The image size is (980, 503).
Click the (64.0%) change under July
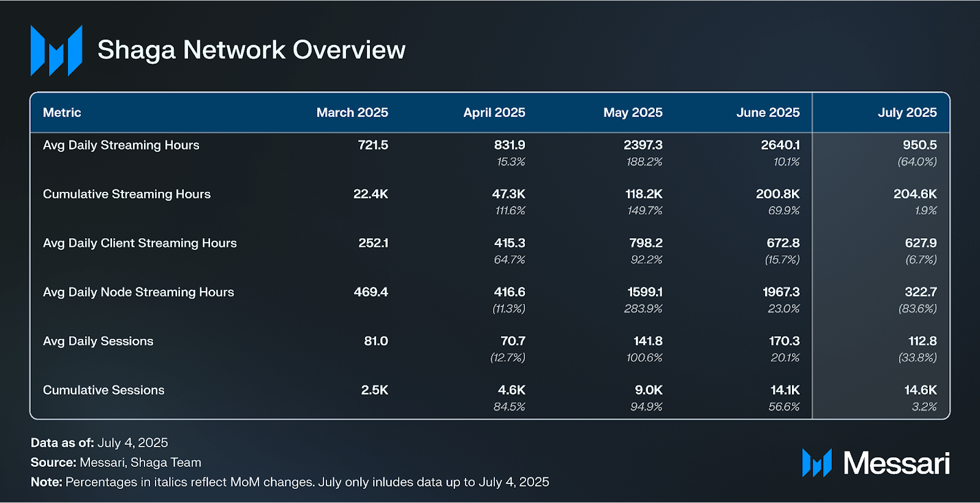[x=917, y=162]
